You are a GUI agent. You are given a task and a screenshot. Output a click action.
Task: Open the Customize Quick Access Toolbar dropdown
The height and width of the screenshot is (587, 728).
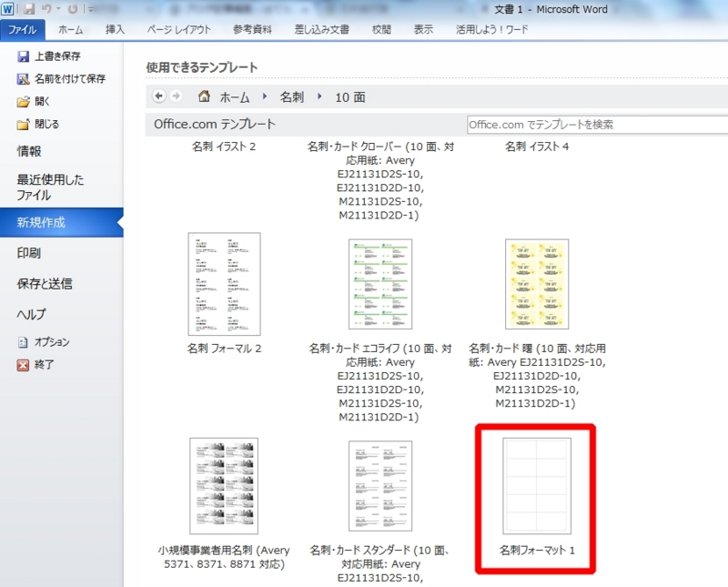pyautogui.click(x=90, y=9)
